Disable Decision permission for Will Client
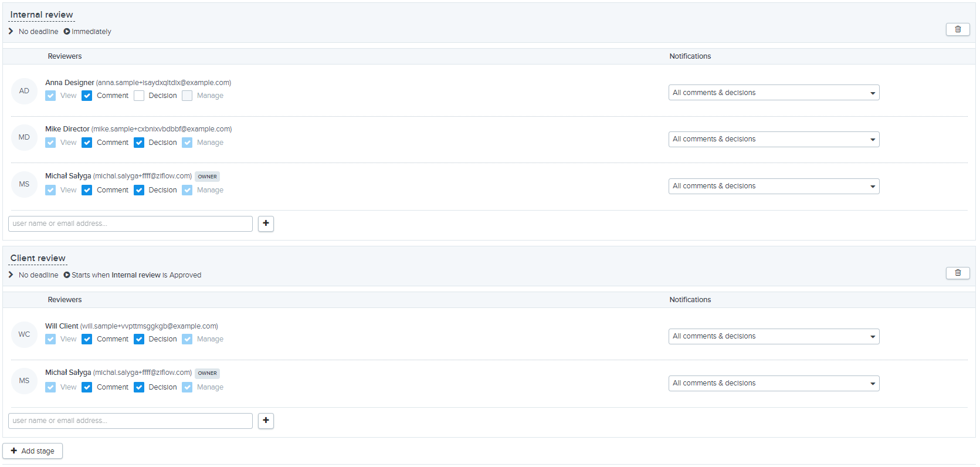 click(x=139, y=339)
